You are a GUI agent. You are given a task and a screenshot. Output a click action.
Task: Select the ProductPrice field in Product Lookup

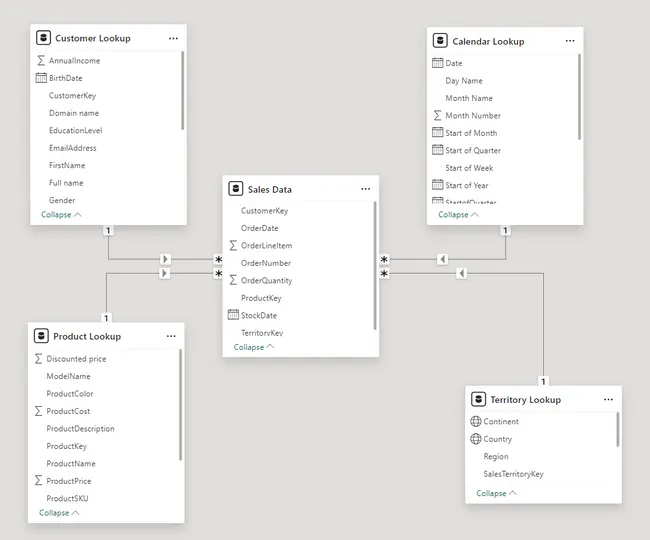point(71,481)
